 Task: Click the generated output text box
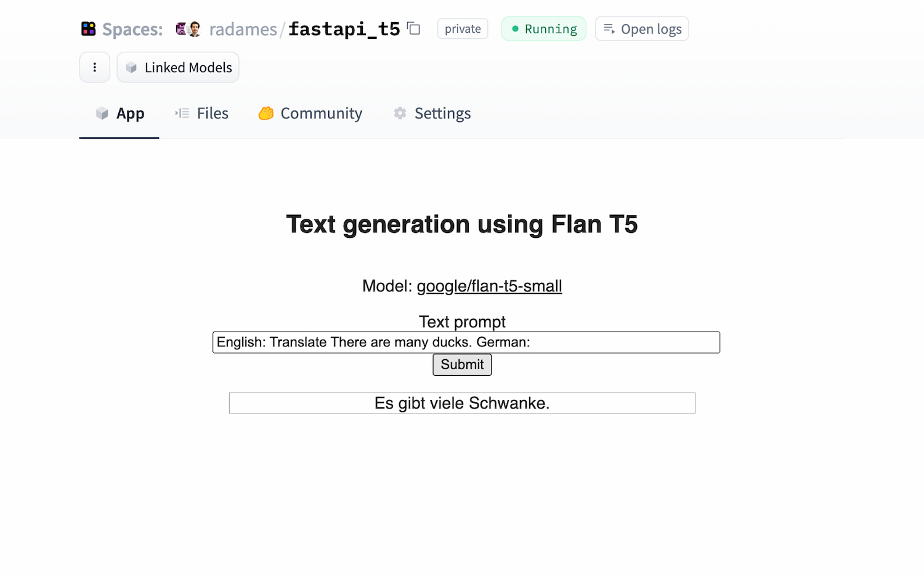point(462,403)
